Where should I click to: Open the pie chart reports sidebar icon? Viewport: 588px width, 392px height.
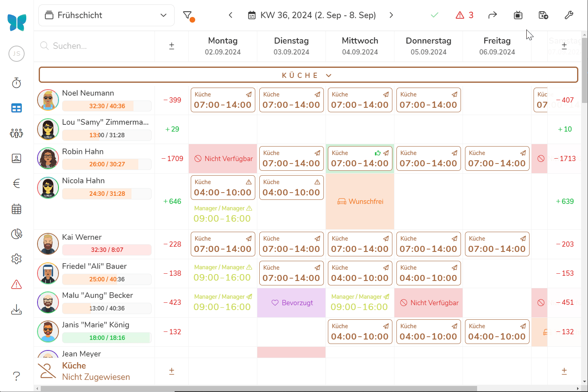pyautogui.click(x=17, y=234)
